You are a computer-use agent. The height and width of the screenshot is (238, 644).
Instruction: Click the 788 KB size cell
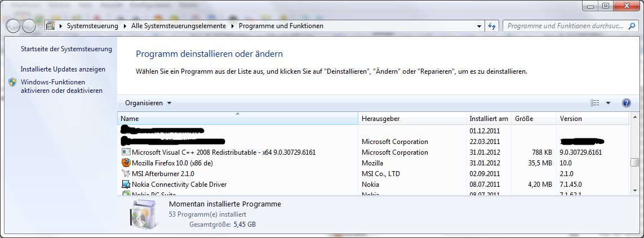541,152
